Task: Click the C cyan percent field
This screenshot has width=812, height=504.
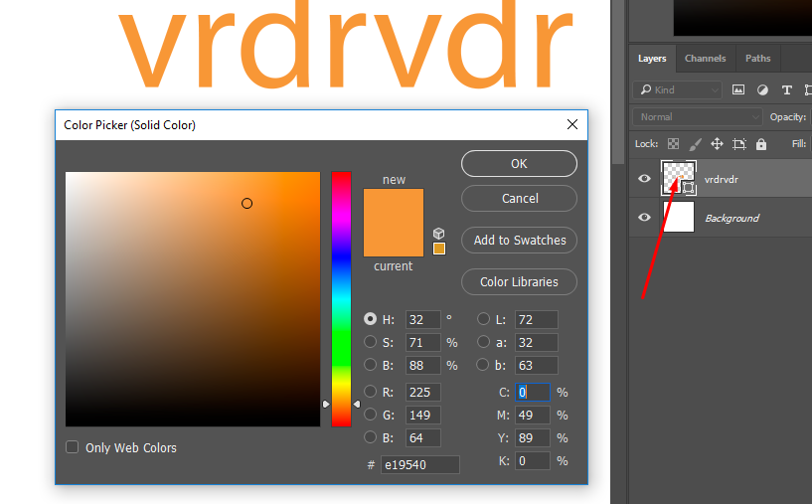Action: click(x=533, y=392)
